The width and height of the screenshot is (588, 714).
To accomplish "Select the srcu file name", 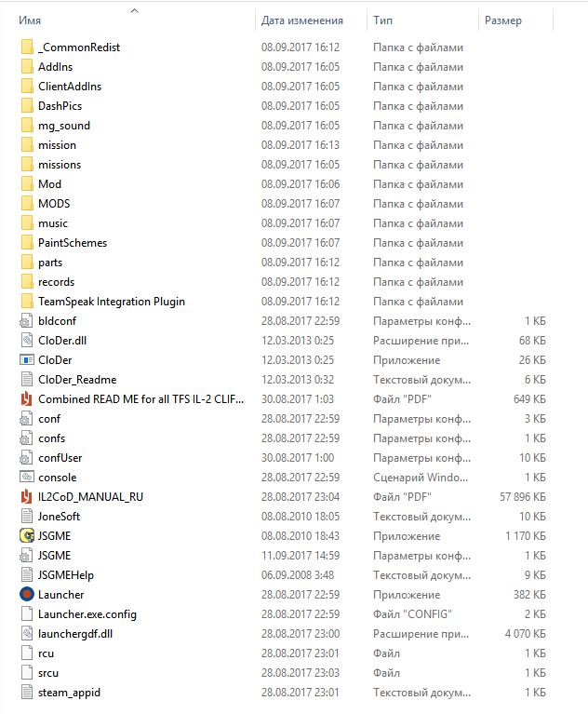I will (48, 673).
